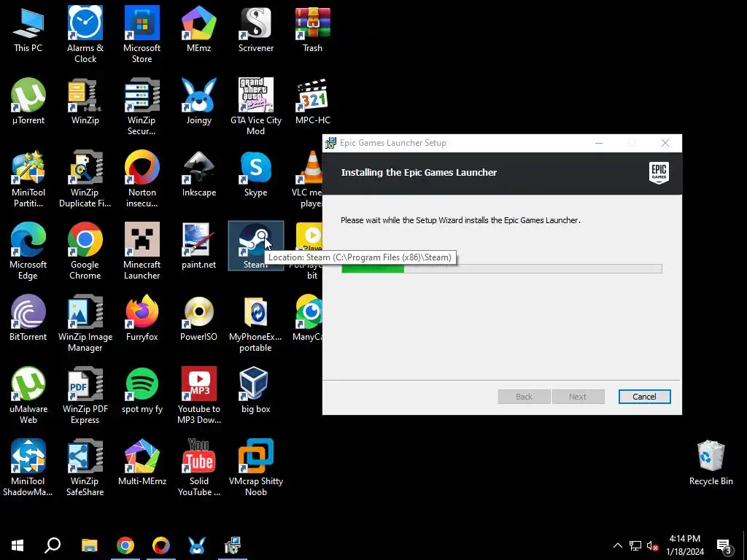This screenshot has width=747, height=560.
Task: Click the green installation progress bar
Action: coord(502,268)
